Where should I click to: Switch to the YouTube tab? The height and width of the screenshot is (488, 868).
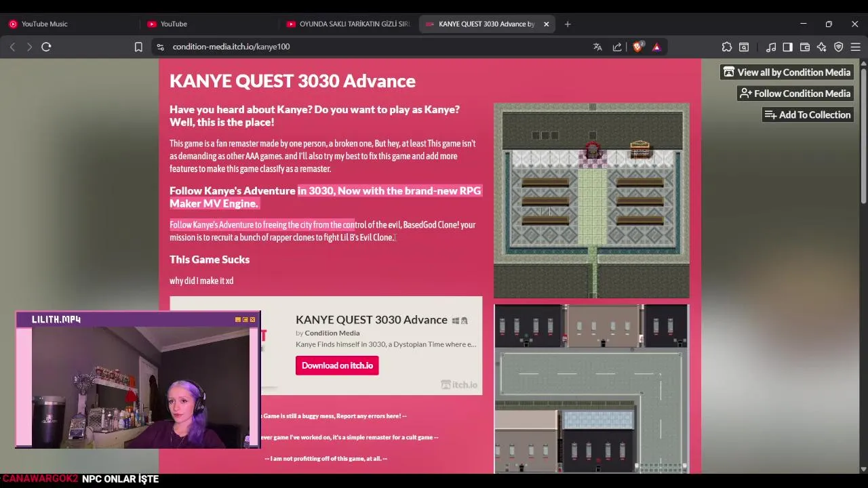point(210,24)
